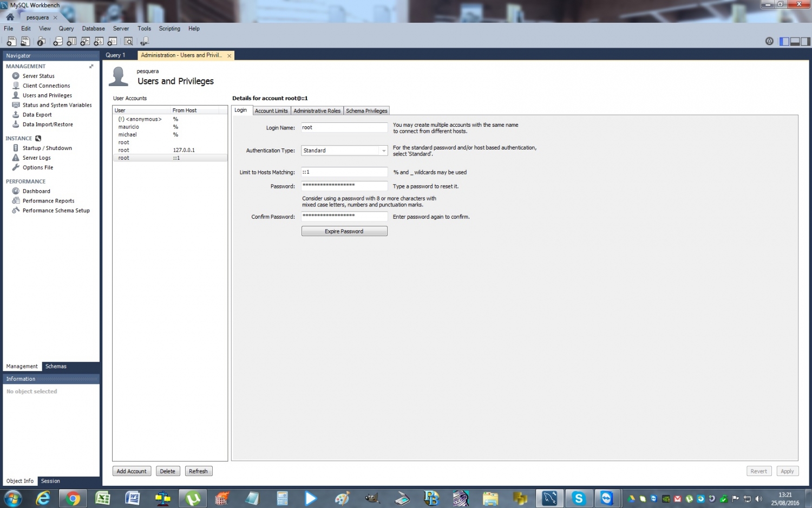Toggle the bottom output panel

tap(795, 41)
